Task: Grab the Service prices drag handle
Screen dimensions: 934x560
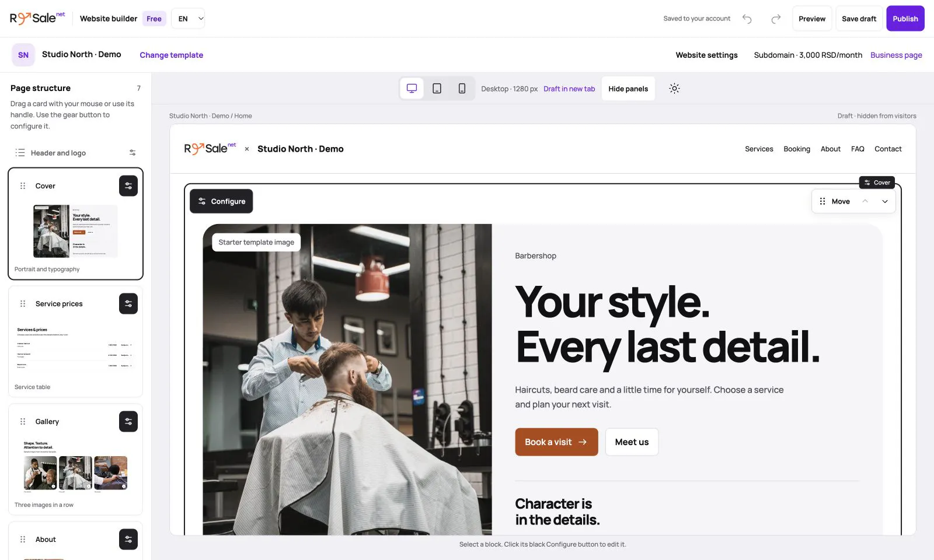Action: point(23,304)
